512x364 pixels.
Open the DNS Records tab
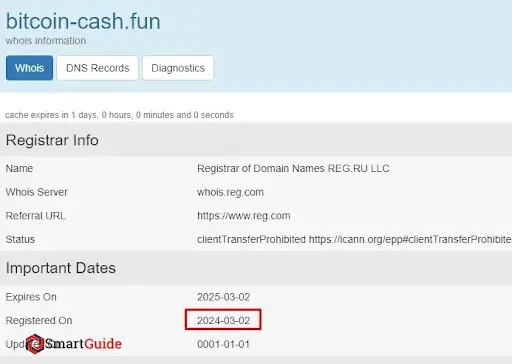pyautogui.click(x=97, y=68)
